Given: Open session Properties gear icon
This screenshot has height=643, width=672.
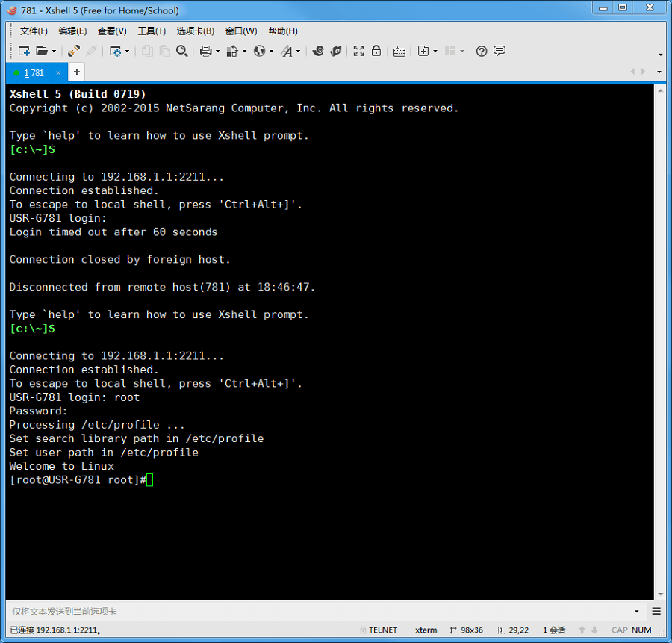Looking at the screenshot, I should pyautogui.click(x=115, y=51).
